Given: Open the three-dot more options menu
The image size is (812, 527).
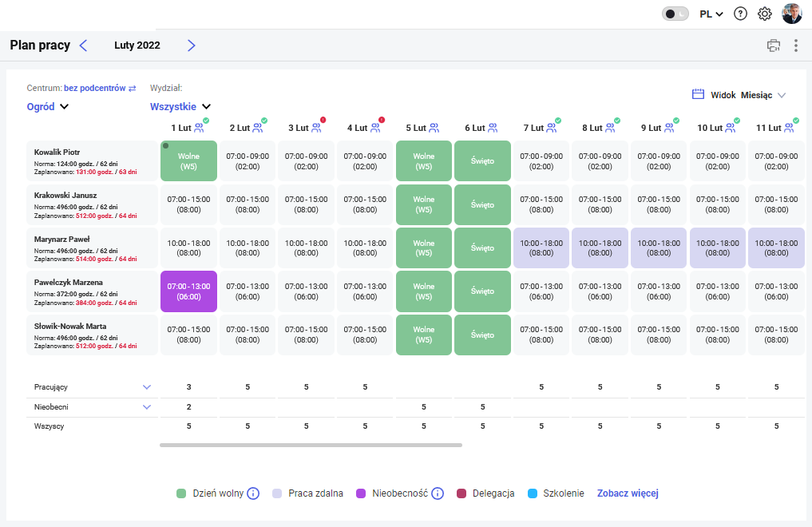Looking at the screenshot, I should [x=796, y=46].
